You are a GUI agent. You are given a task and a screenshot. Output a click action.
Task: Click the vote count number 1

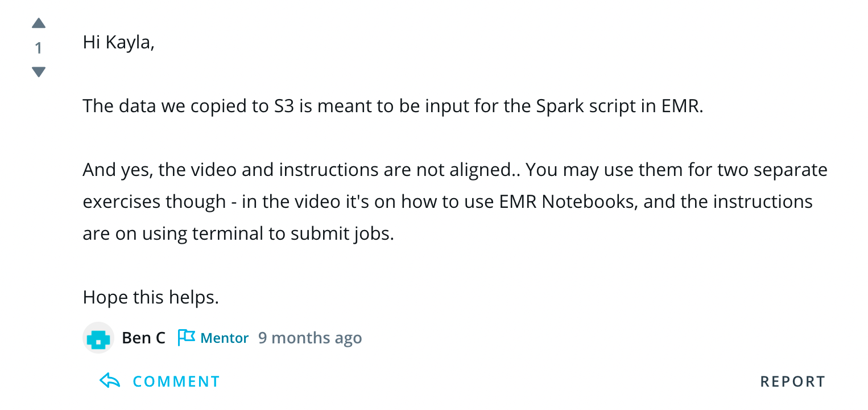39,48
